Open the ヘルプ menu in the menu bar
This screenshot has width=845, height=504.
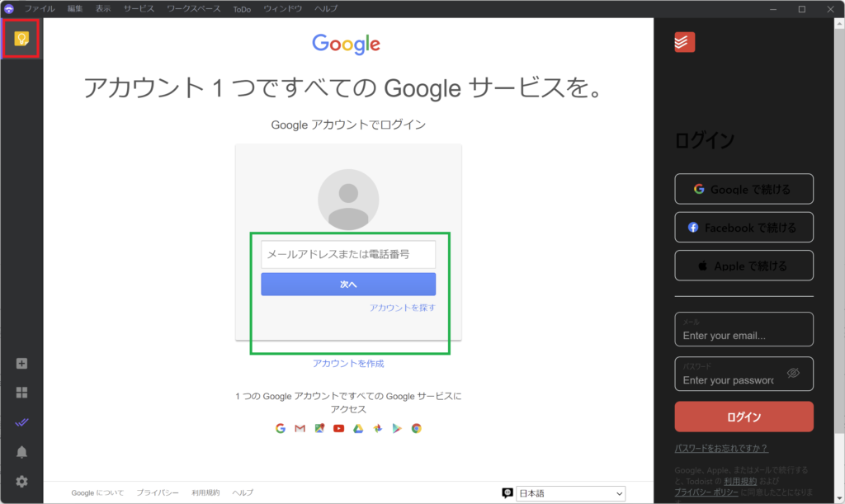tap(326, 8)
